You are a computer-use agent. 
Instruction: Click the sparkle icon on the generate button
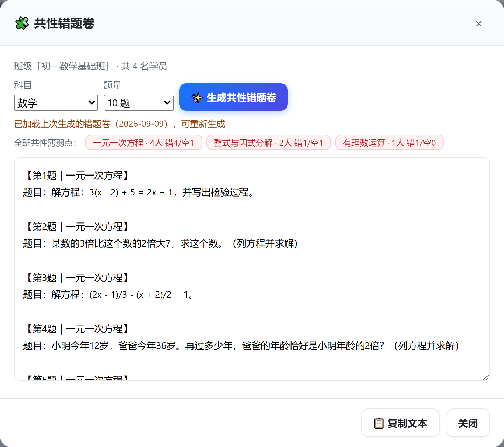coord(197,97)
